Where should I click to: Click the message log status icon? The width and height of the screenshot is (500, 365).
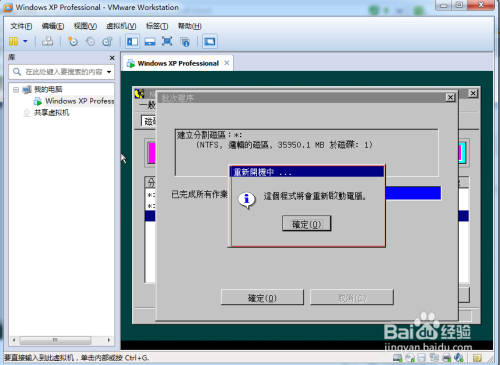coord(477,358)
